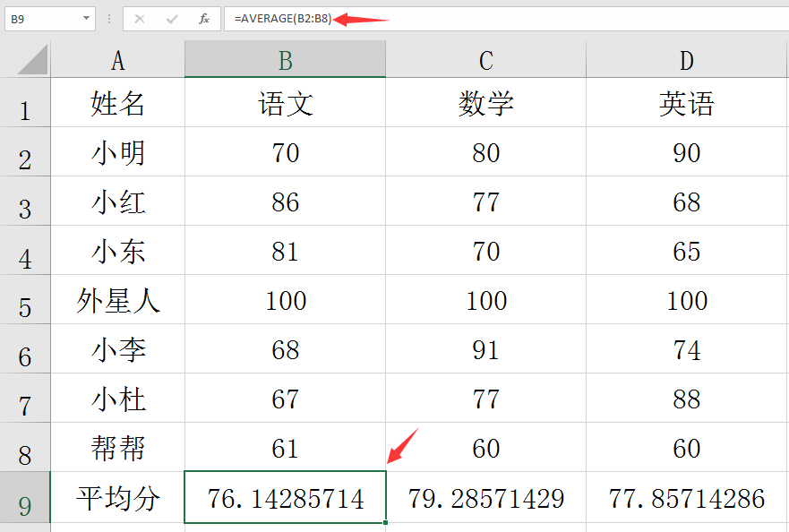Click 小杜's 数学 score 77
The width and height of the screenshot is (789, 532).
[486, 399]
